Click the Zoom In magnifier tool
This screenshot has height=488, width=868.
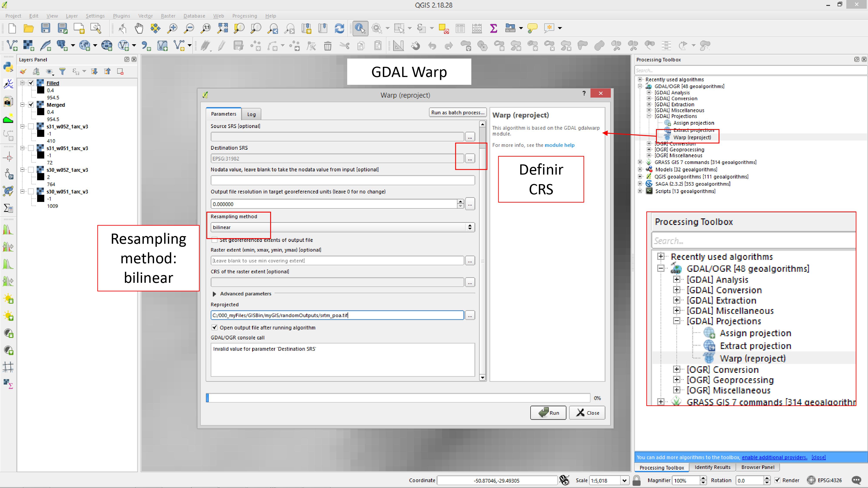click(172, 28)
